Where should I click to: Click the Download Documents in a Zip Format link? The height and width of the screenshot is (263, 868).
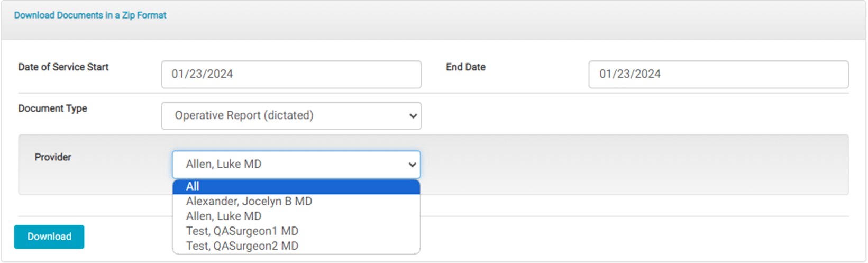(90, 15)
